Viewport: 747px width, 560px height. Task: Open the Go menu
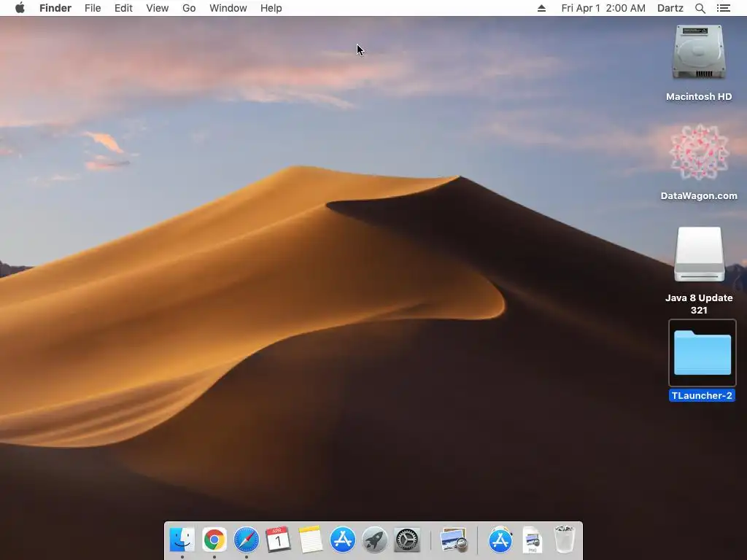point(189,8)
